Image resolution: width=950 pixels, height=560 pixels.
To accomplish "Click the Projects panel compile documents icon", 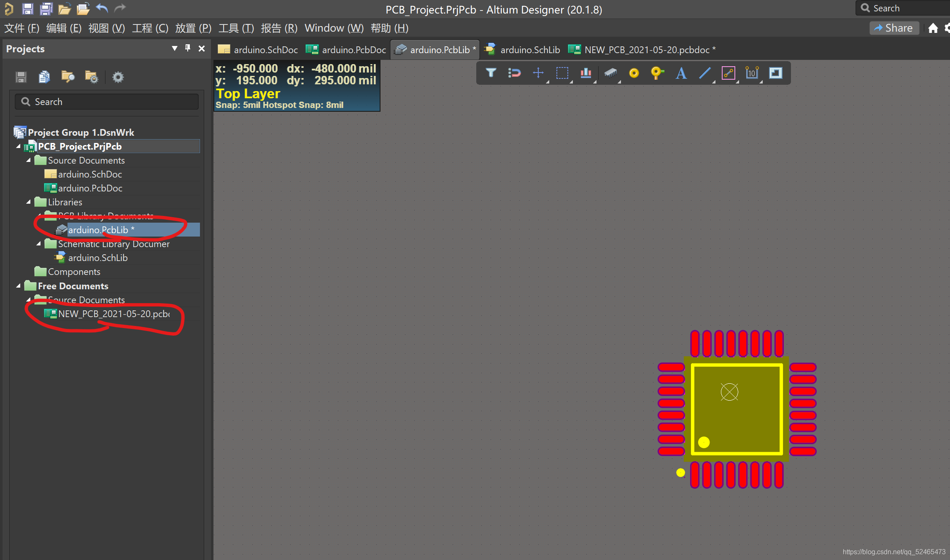I will [x=44, y=77].
